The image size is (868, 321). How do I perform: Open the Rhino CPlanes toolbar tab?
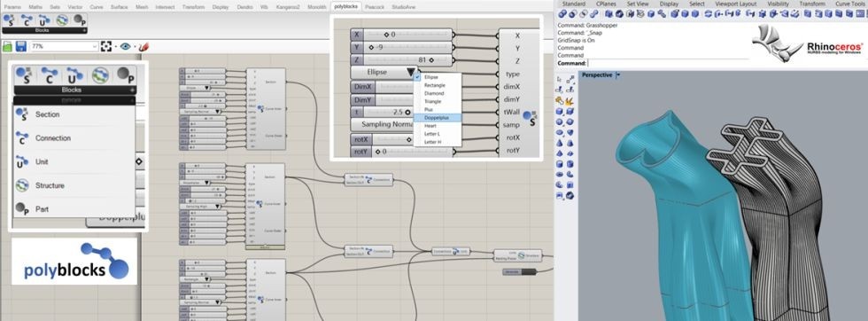(606, 4)
